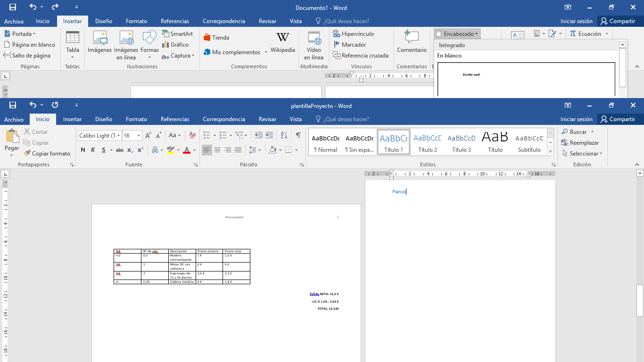Apply paragraph shading fill color
The height and width of the screenshot is (362, 644).
[x=272, y=150]
